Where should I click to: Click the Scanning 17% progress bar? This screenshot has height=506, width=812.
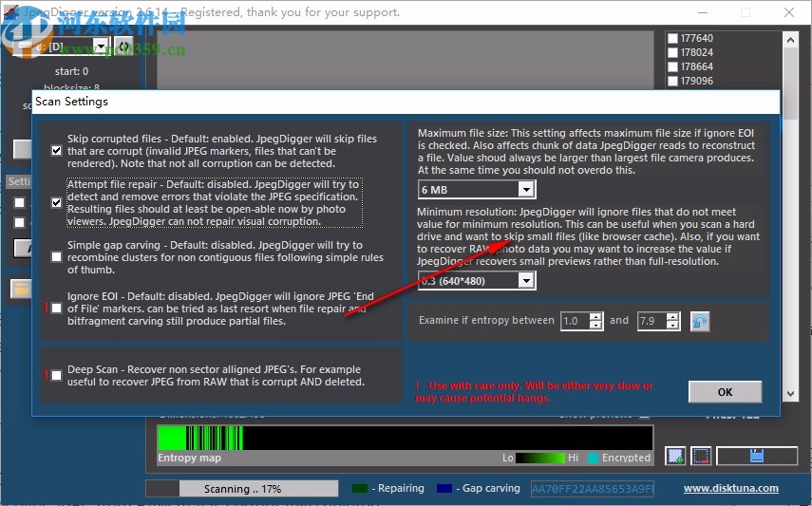point(242,488)
